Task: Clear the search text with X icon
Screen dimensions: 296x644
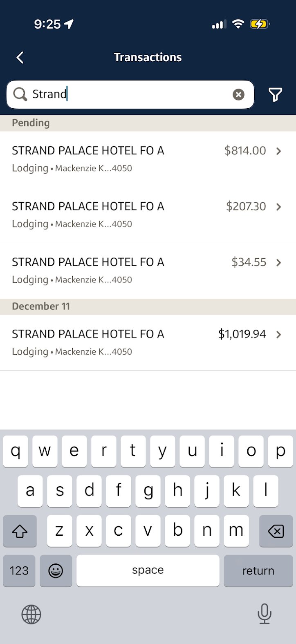Action: (x=238, y=95)
